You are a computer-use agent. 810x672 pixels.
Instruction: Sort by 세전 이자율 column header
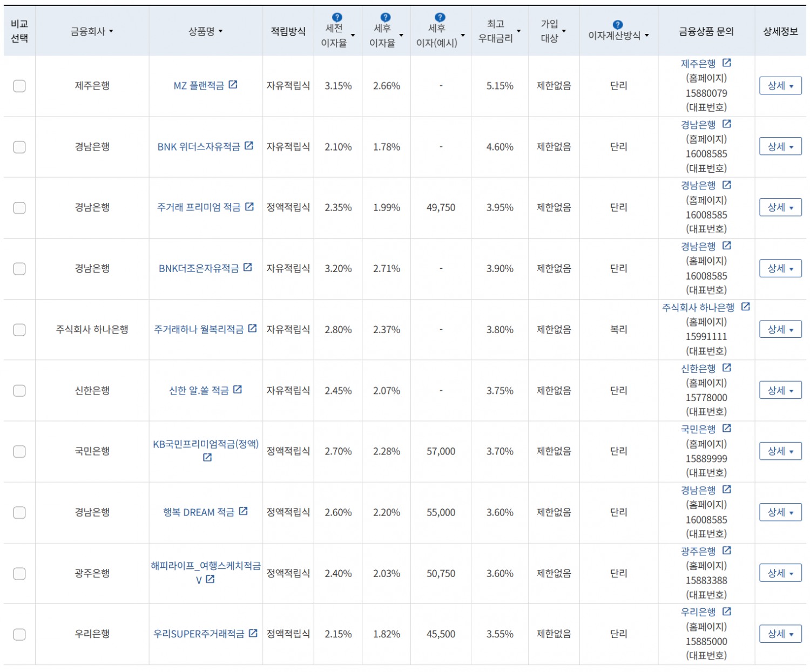338,35
